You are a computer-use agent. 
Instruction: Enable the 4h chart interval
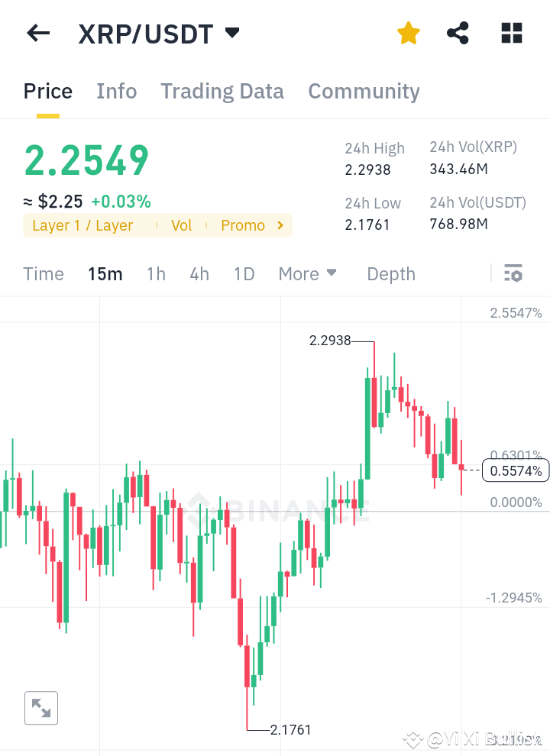tap(199, 273)
